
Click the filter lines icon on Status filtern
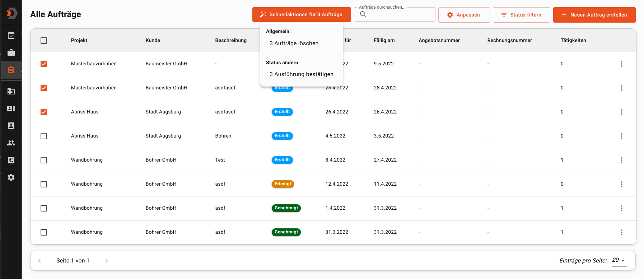[504, 15]
